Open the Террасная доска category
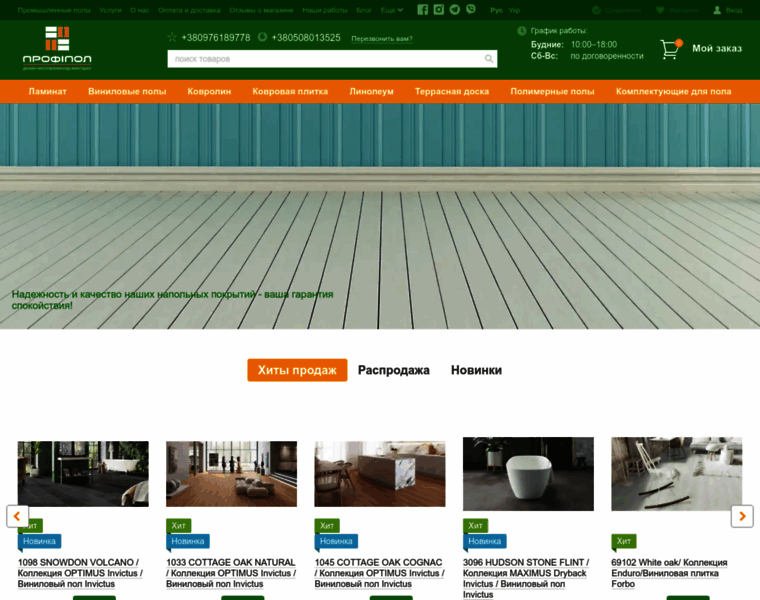Screen dimensions: 760x600 coord(452,92)
